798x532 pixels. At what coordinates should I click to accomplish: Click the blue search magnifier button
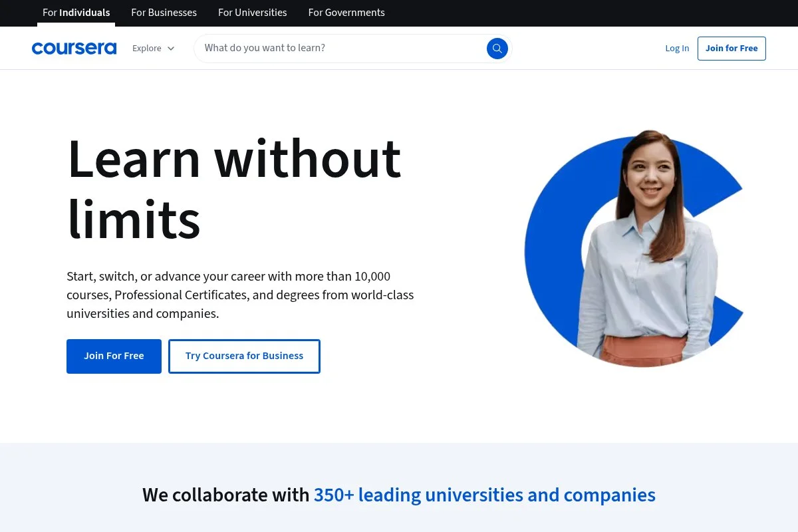click(x=497, y=48)
